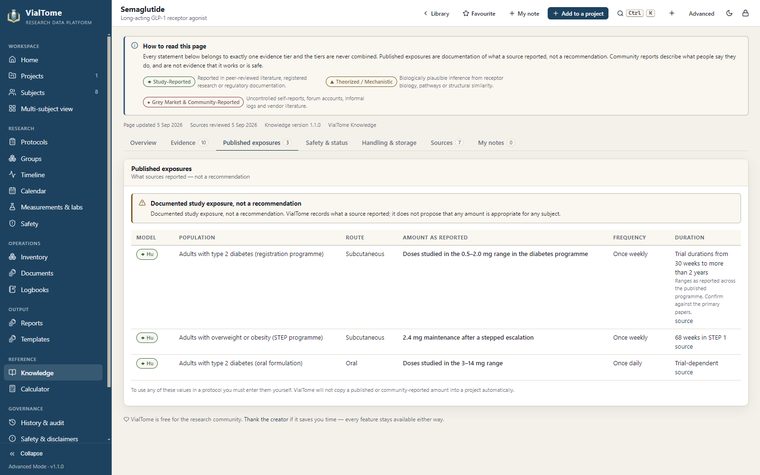This screenshot has width=760, height=475.
Task: Click the sparkle icon in the top bar
Action: [x=672, y=13]
